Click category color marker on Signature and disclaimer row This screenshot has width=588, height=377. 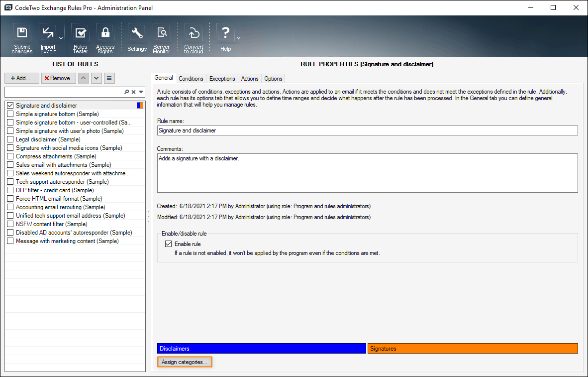(x=140, y=106)
